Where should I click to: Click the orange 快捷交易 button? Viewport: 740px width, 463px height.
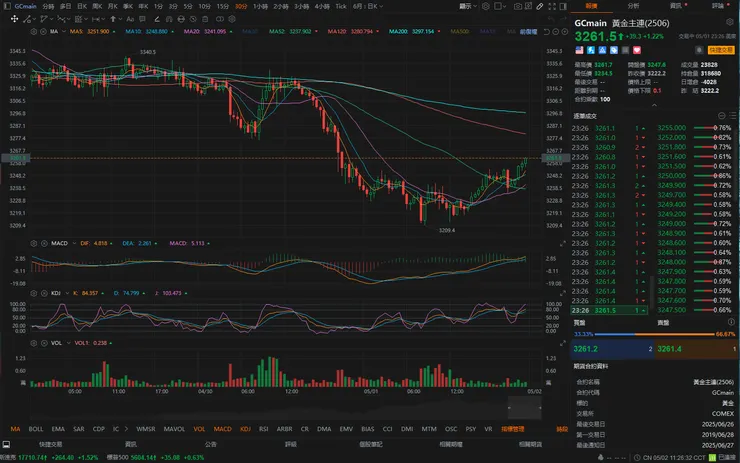pyautogui.click(x=721, y=48)
